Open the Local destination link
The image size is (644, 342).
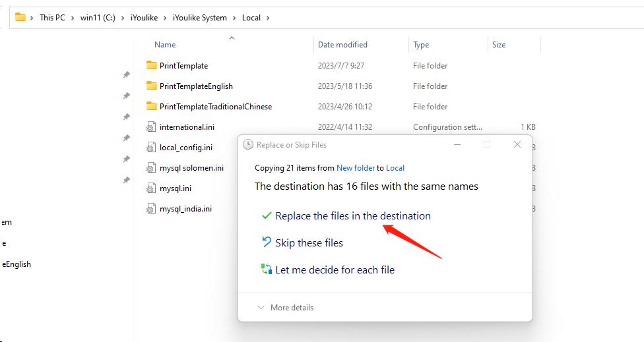tap(395, 168)
